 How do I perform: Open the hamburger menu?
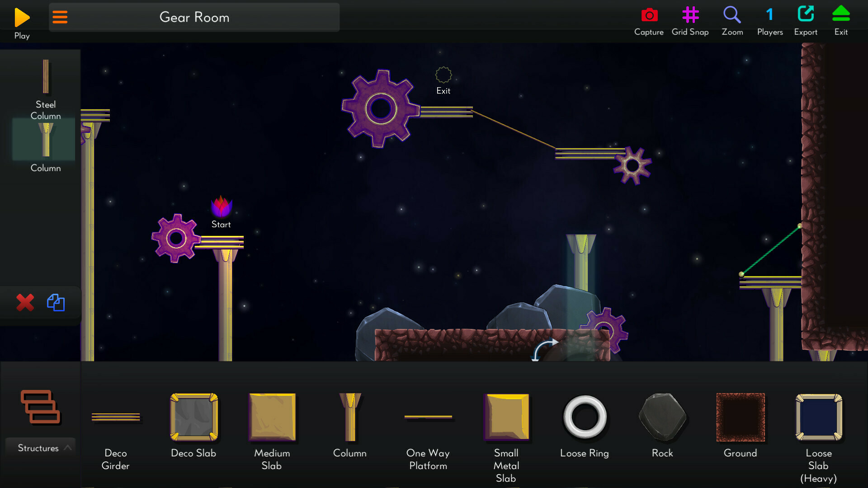(60, 17)
